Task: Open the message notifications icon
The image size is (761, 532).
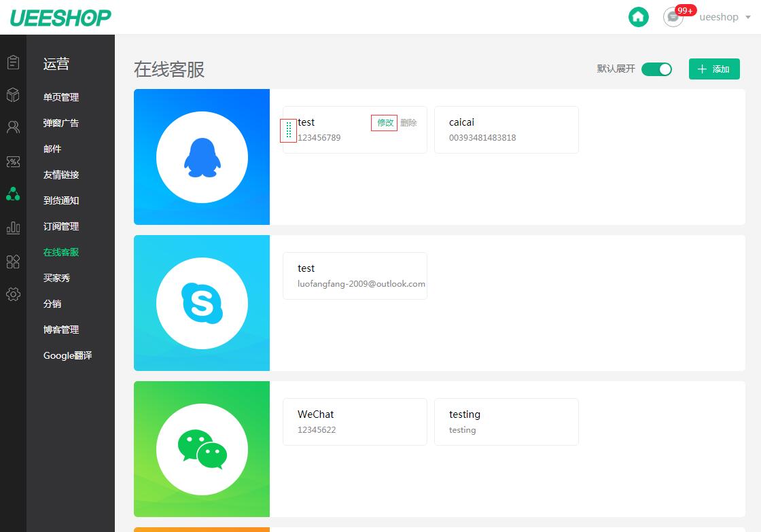Action: pyautogui.click(x=673, y=17)
